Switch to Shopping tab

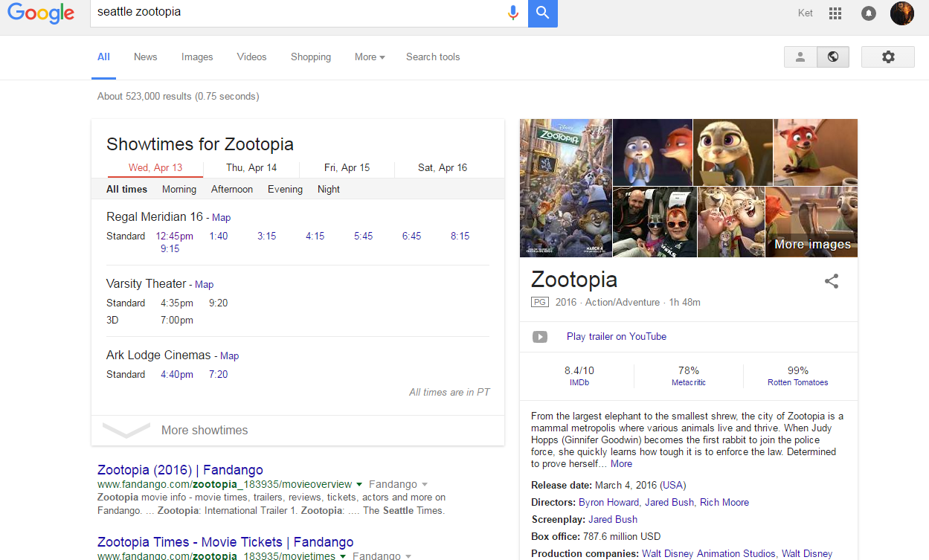(x=311, y=57)
